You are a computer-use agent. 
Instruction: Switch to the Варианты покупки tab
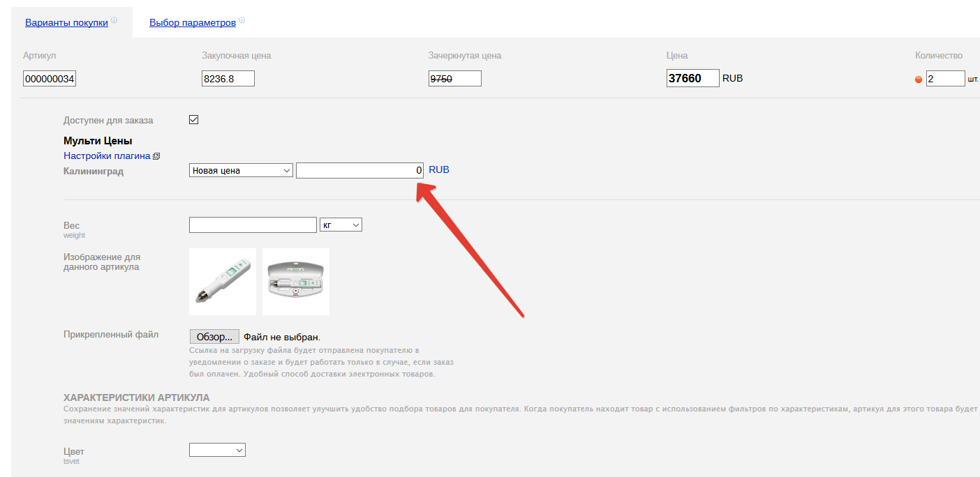point(66,22)
